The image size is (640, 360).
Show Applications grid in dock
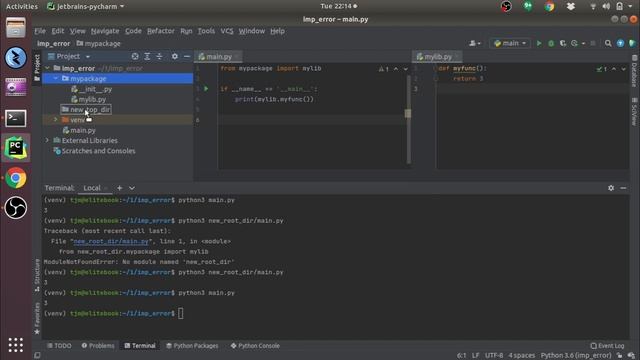pos(16,345)
